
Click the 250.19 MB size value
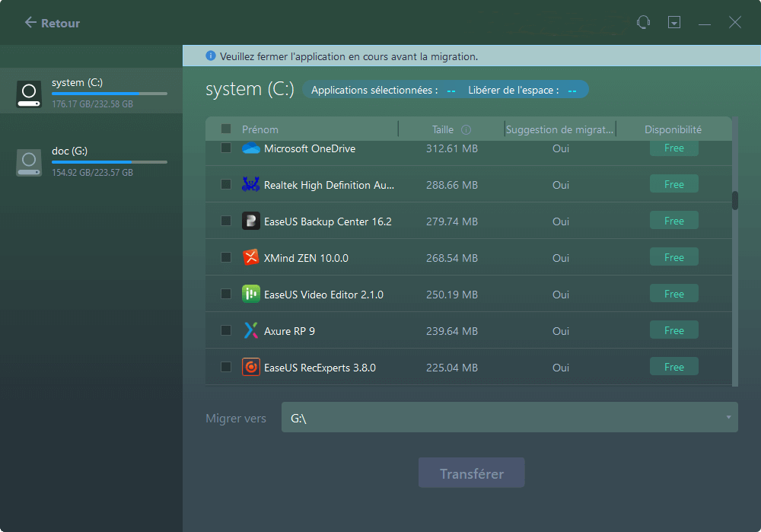(x=452, y=295)
